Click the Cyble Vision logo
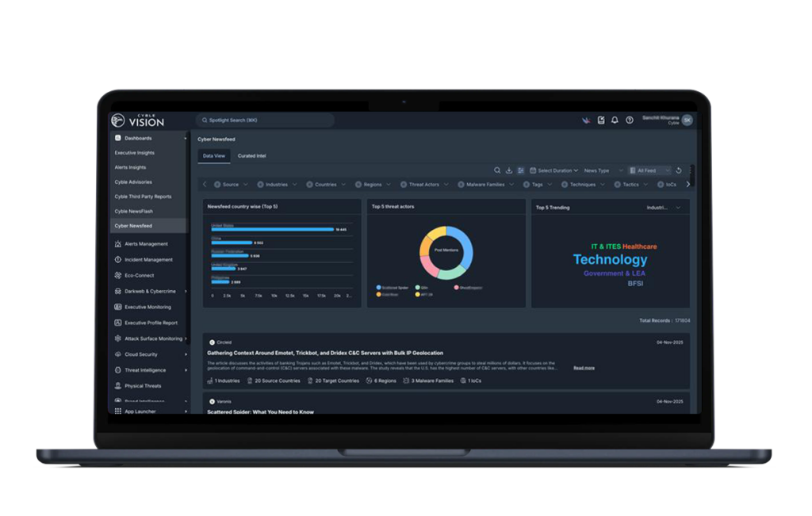Image resolution: width=812 pixels, height=516 pixels. click(137, 120)
